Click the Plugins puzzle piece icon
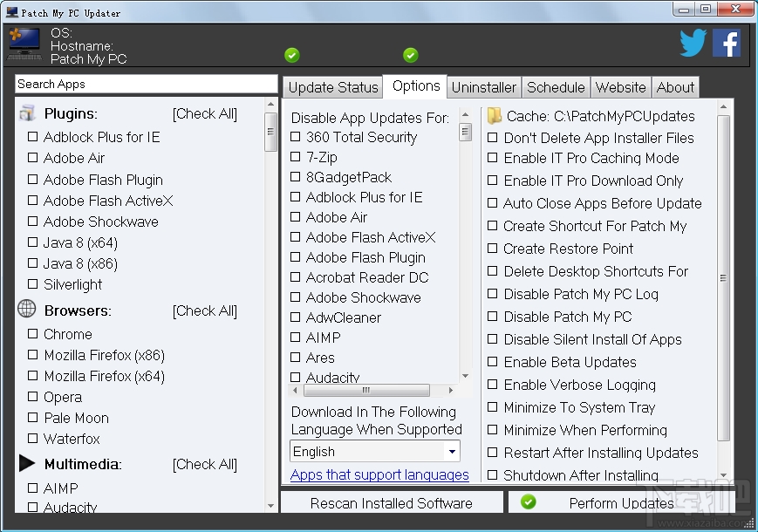This screenshot has height=532, width=758. [27, 113]
